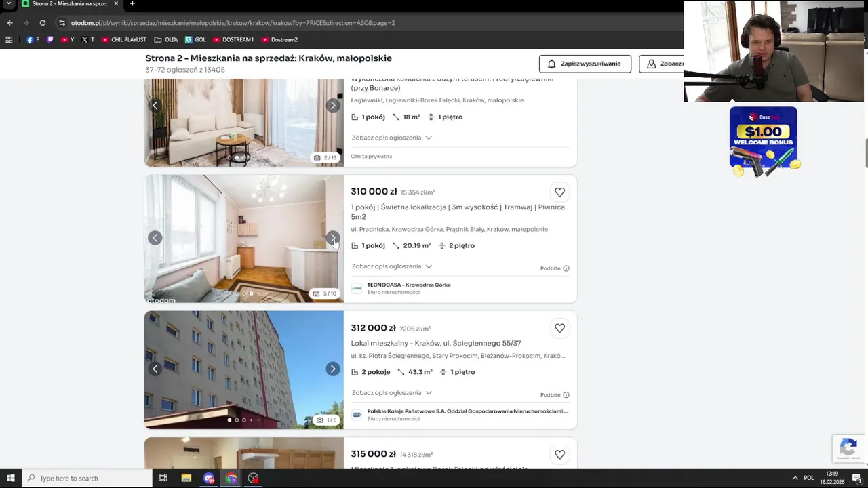Open GOL bookmark

coord(195,39)
